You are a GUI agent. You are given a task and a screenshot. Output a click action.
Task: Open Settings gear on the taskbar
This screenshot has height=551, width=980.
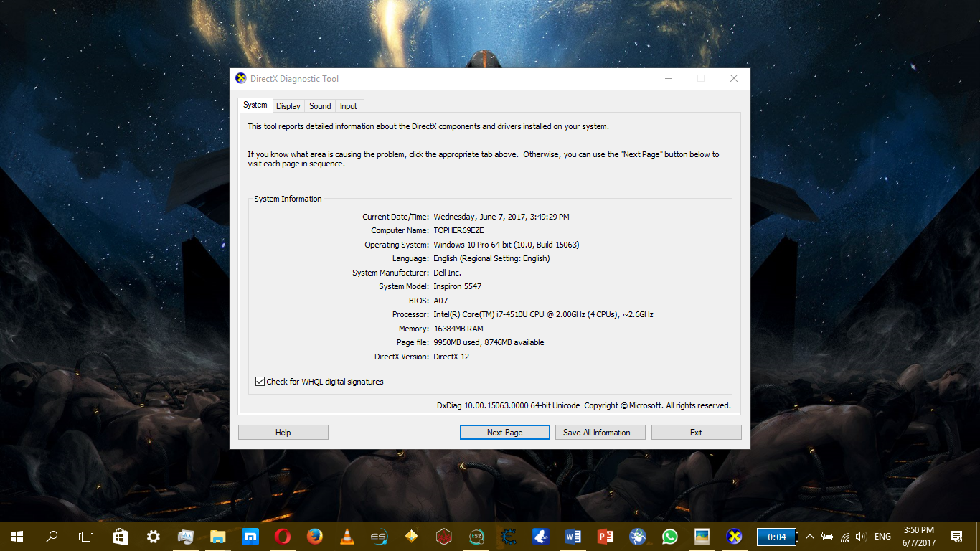coord(154,537)
